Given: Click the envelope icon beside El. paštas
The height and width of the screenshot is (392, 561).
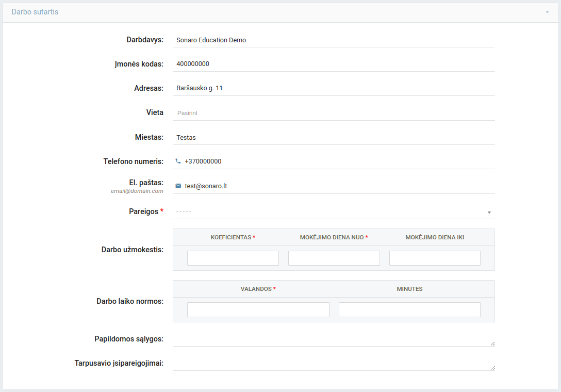Looking at the screenshot, I should [x=178, y=186].
